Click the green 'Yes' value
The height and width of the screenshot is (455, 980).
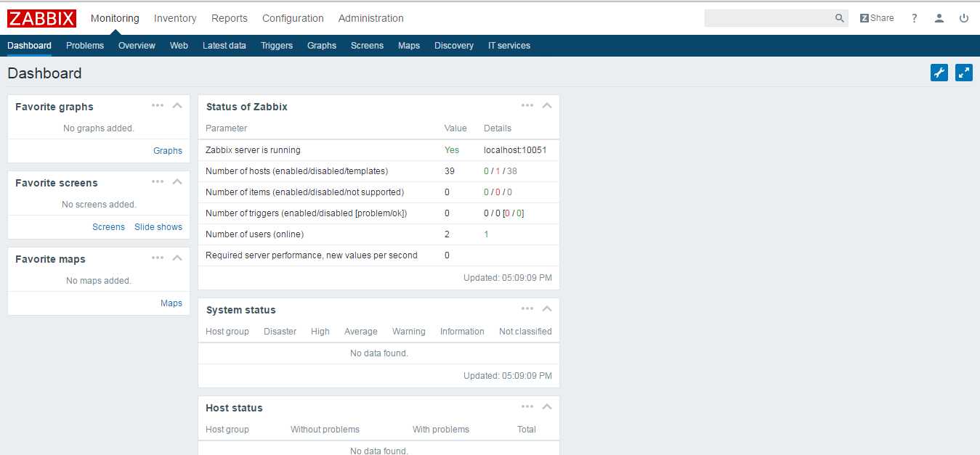tap(452, 150)
